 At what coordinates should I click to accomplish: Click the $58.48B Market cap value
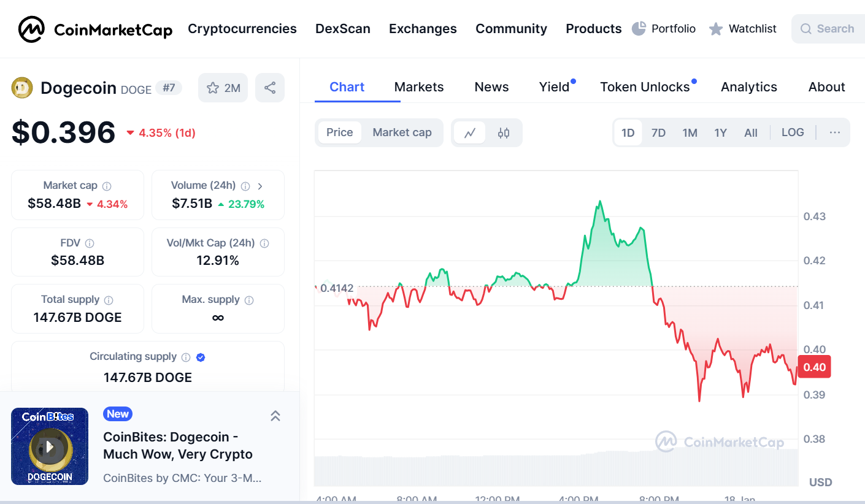55,204
